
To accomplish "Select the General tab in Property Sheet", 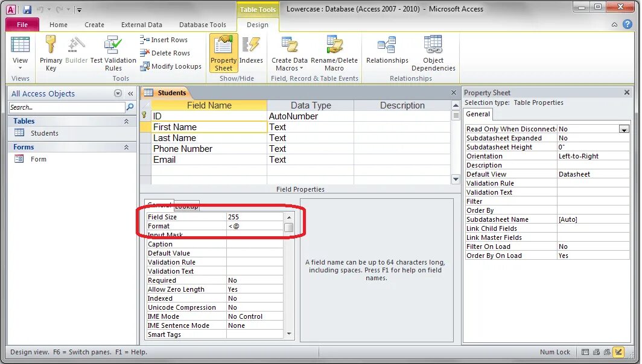I will pyautogui.click(x=478, y=114).
